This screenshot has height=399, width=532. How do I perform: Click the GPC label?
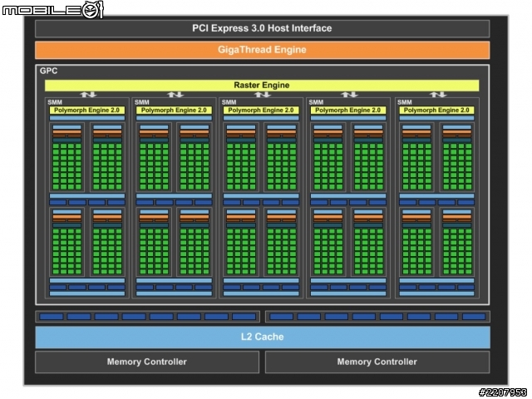48,71
